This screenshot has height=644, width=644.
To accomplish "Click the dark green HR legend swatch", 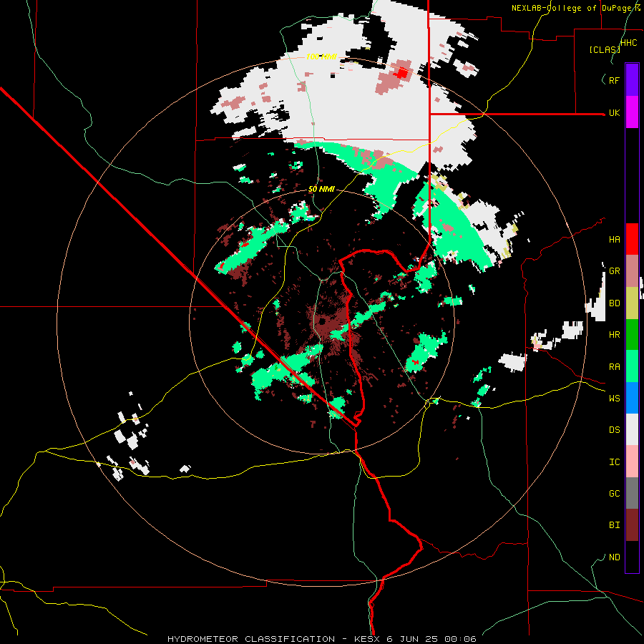I will pos(632,335).
